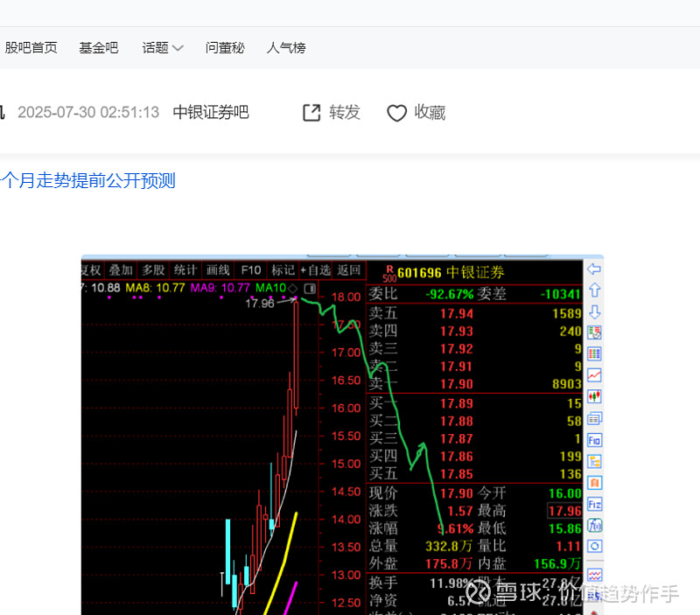
Task: Click the 内盘 value 156.9万
Action: (x=557, y=564)
